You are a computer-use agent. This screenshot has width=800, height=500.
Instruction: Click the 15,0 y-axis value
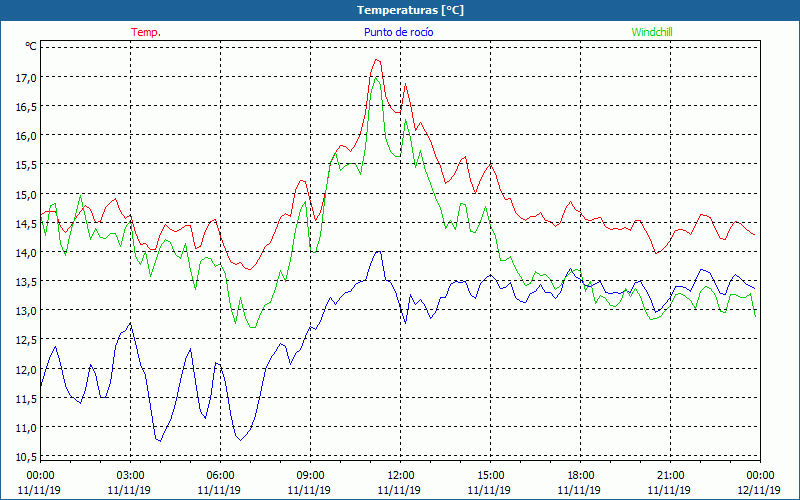click(x=27, y=195)
